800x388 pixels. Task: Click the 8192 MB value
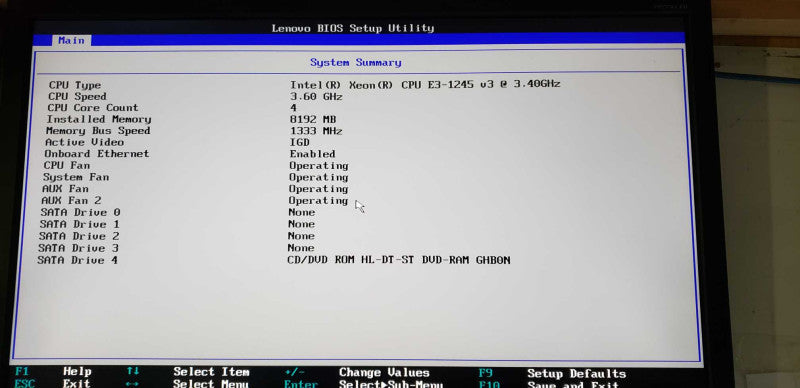313,119
